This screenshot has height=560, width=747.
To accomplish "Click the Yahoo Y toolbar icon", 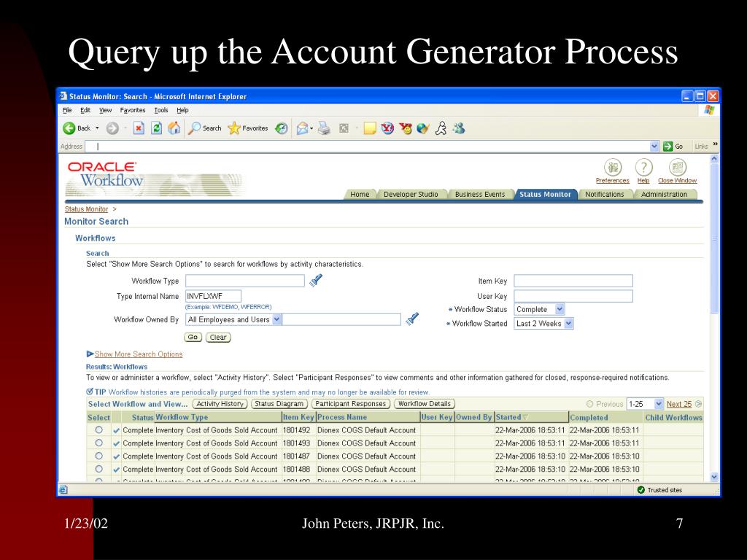I will click(x=387, y=128).
